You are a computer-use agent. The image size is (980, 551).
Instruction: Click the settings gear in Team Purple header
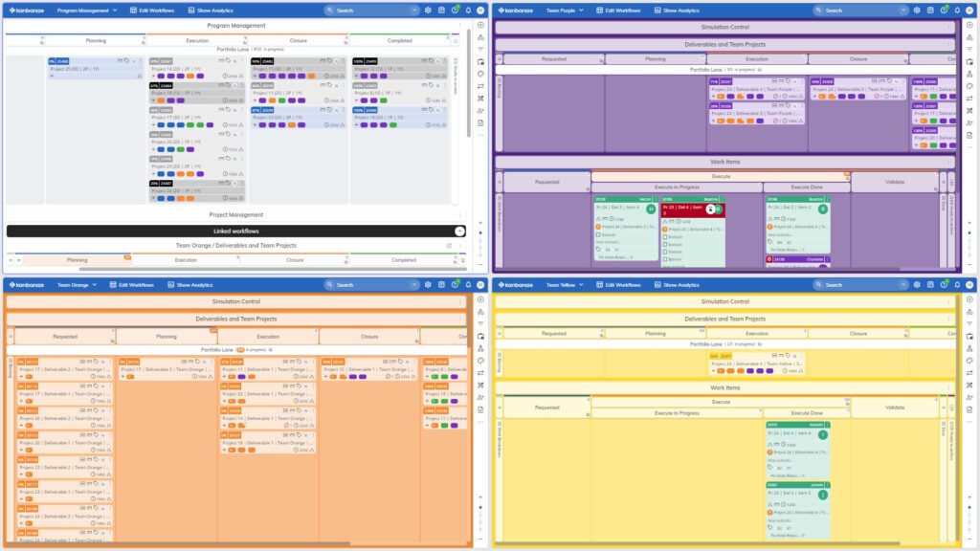pos(917,10)
